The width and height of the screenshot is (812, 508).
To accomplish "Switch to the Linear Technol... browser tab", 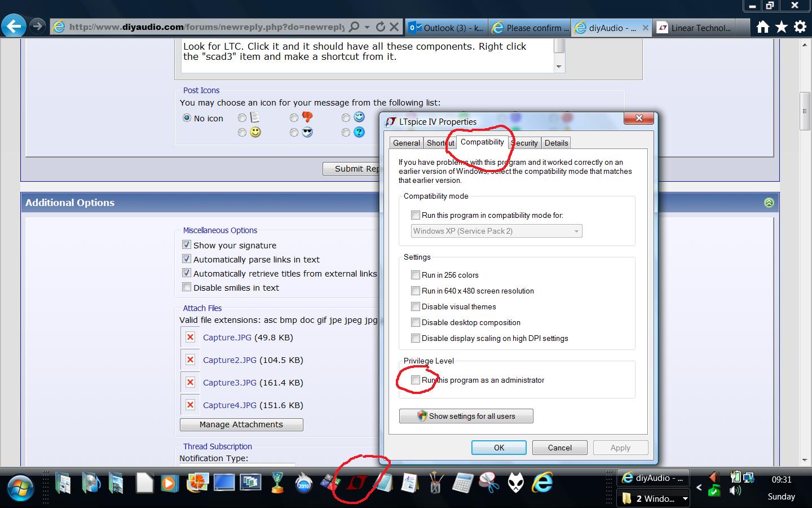I will 695,28.
